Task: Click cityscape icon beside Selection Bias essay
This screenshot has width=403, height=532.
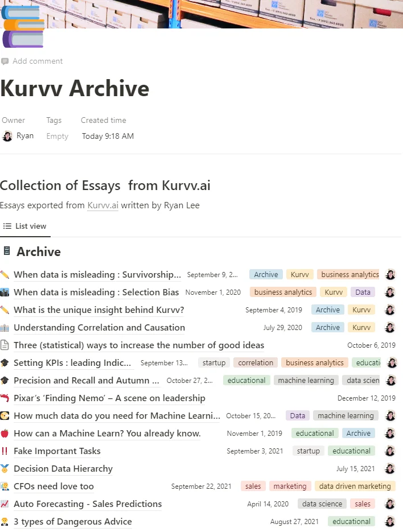Action: click(x=5, y=292)
